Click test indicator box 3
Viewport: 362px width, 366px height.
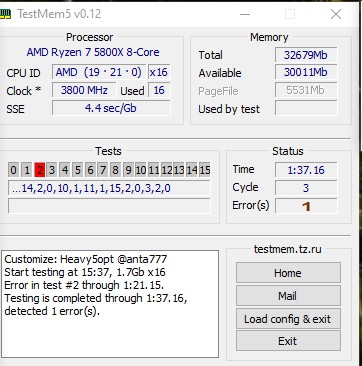point(52,170)
